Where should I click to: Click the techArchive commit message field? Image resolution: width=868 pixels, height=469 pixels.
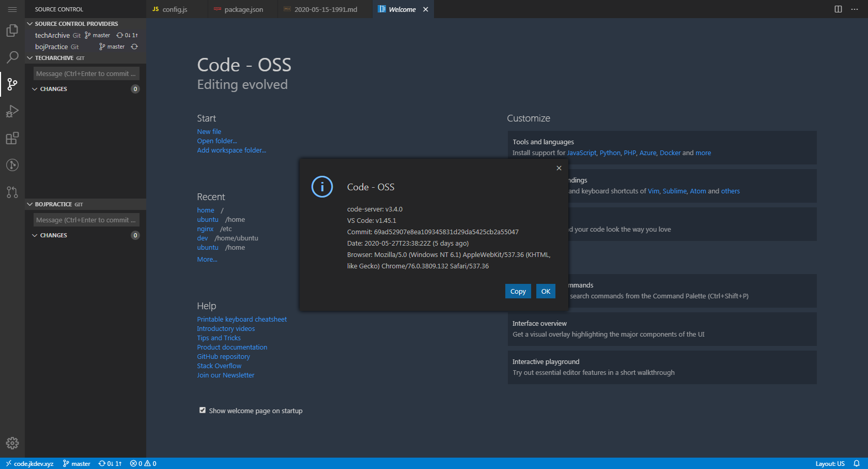click(86, 73)
